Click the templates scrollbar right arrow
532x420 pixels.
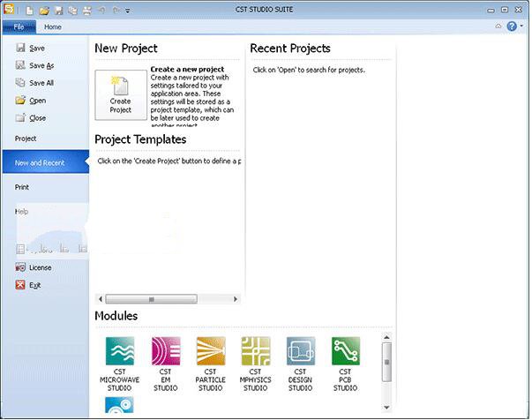coord(236,299)
